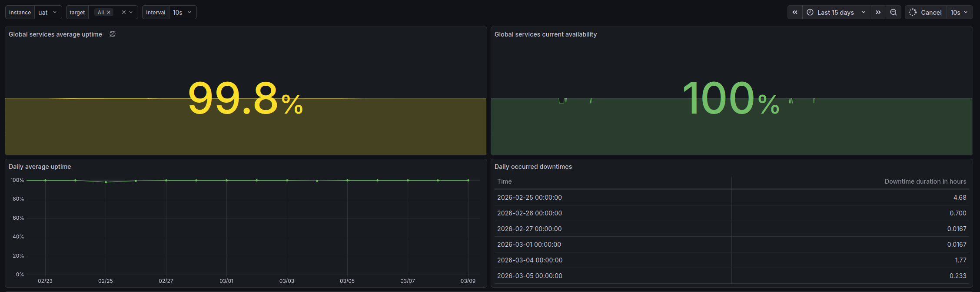The height and width of the screenshot is (292, 980).
Task: Open the 'Last 15 days' time picker
Action: pyautogui.click(x=836, y=12)
